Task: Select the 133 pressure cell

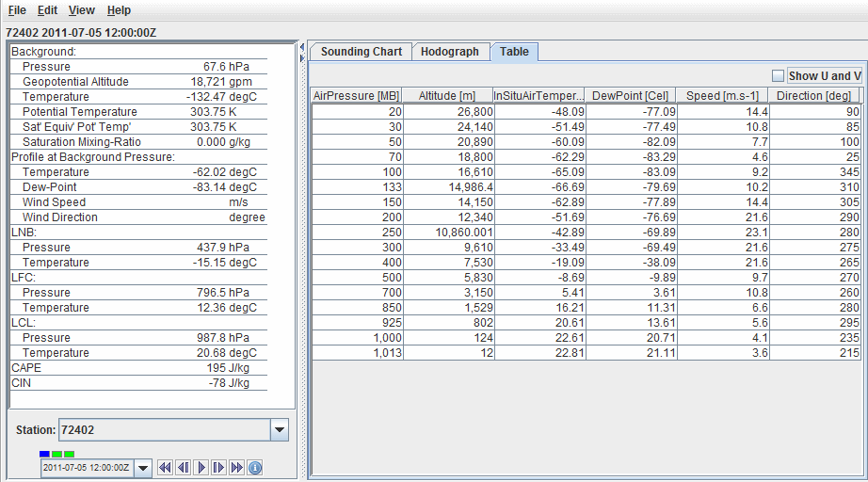Action: [358, 187]
